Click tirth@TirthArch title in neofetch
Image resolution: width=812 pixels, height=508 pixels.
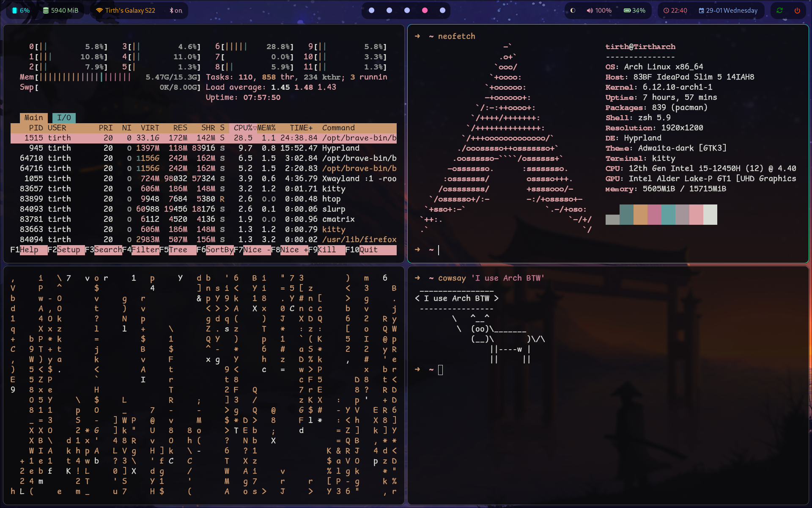640,47
